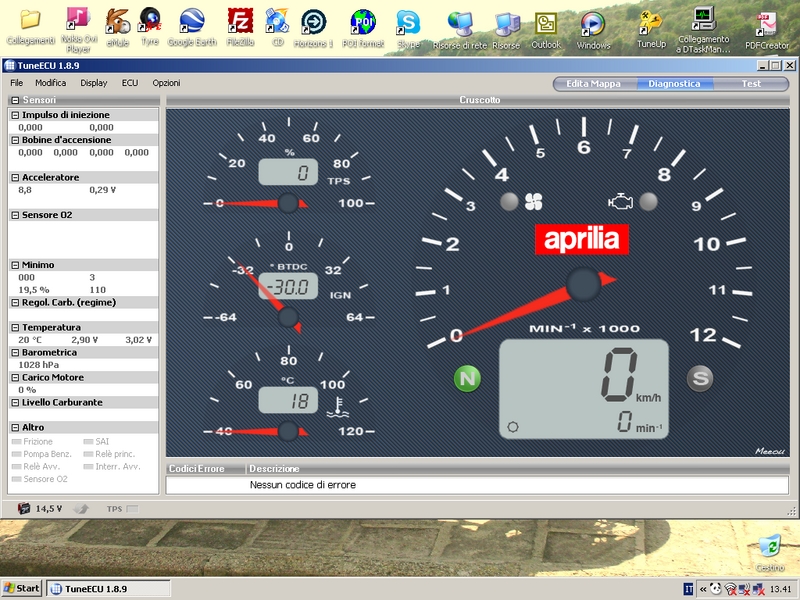Click the aprilia logo on the tachometer
Viewport: 800px width, 600px height.
coord(582,239)
